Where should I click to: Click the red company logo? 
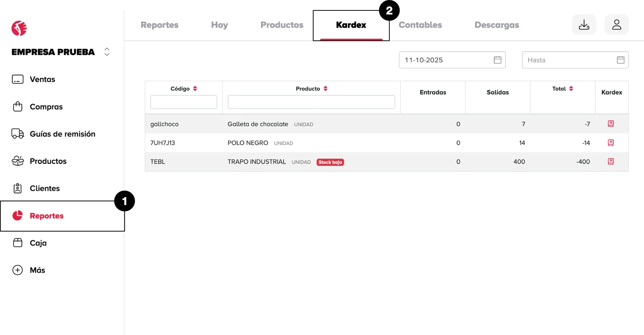point(19,28)
